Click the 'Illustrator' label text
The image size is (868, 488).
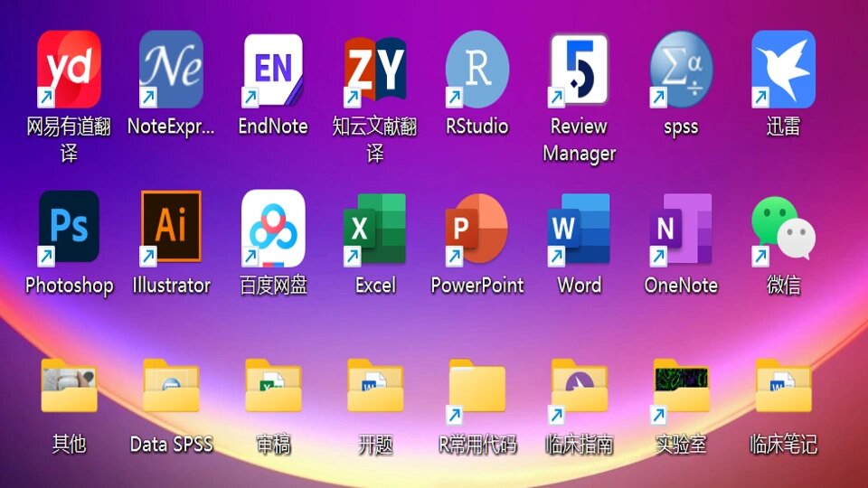point(171,286)
